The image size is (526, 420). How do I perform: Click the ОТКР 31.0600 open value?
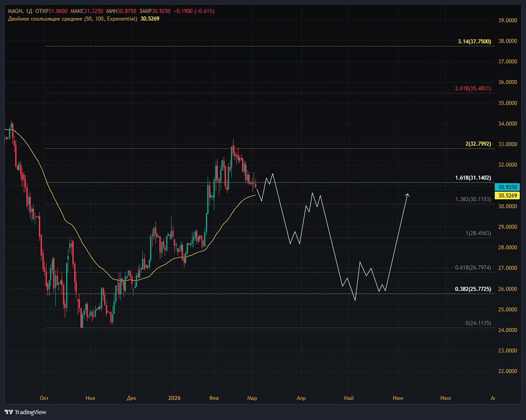52,11
